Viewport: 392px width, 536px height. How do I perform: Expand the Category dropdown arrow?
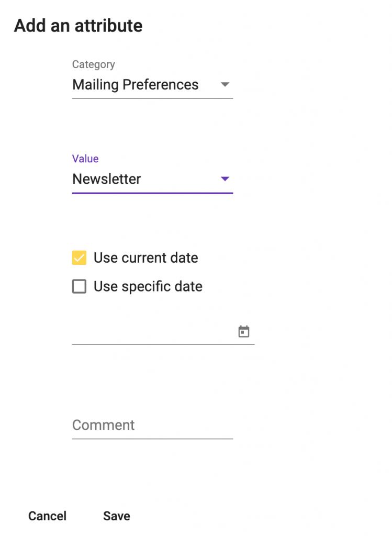[225, 84]
